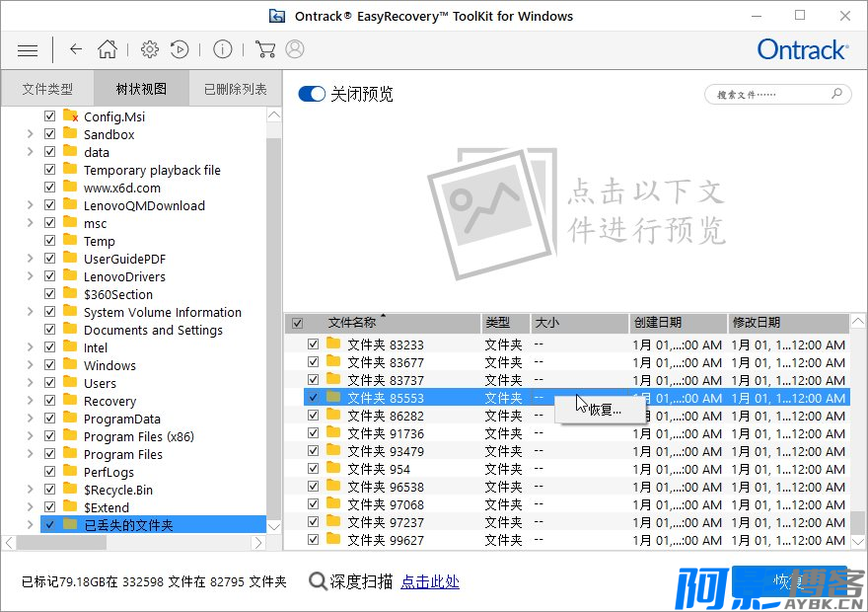The width and height of the screenshot is (868, 612).
Task: Click the tree scroll-up arrow
Action: (x=273, y=115)
